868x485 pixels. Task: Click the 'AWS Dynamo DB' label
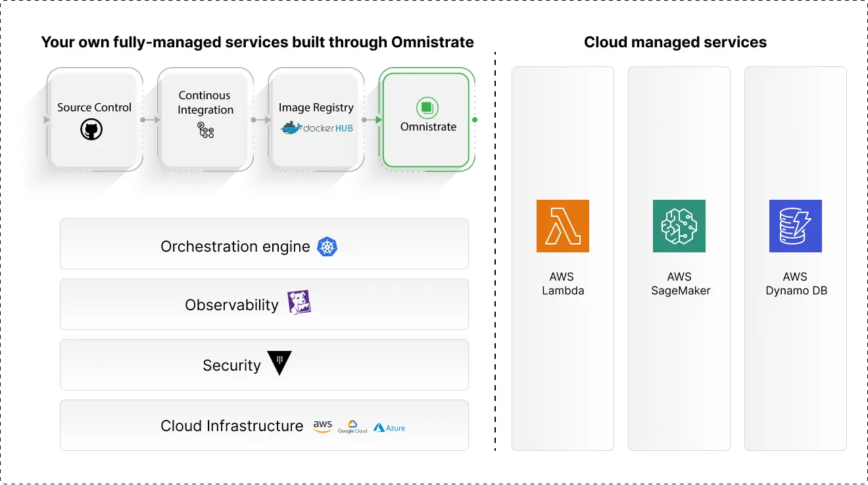tap(796, 283)
